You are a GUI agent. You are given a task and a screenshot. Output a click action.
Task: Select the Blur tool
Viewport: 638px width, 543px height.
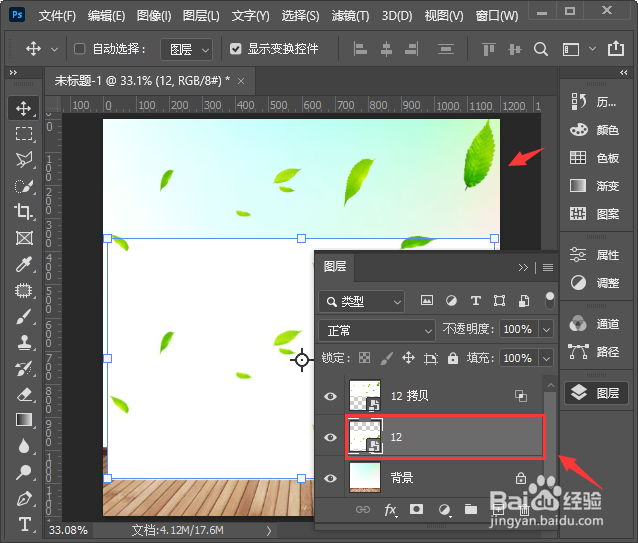click(x=24, y=446)
